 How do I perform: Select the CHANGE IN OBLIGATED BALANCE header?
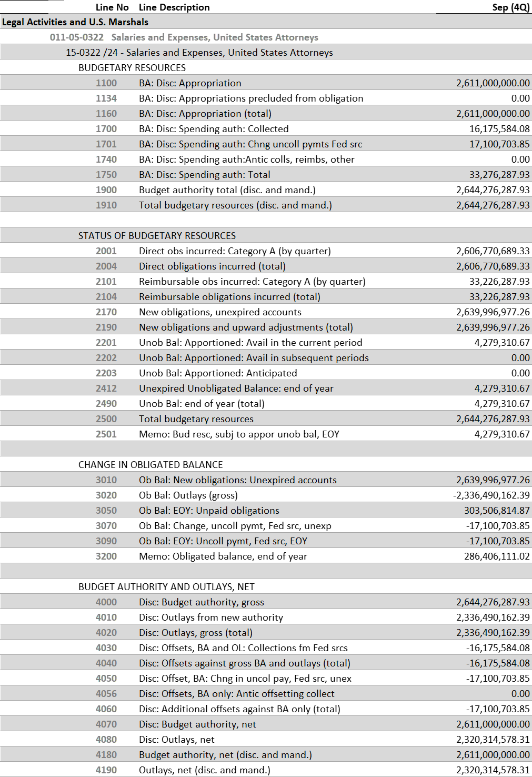click(150, 464)
